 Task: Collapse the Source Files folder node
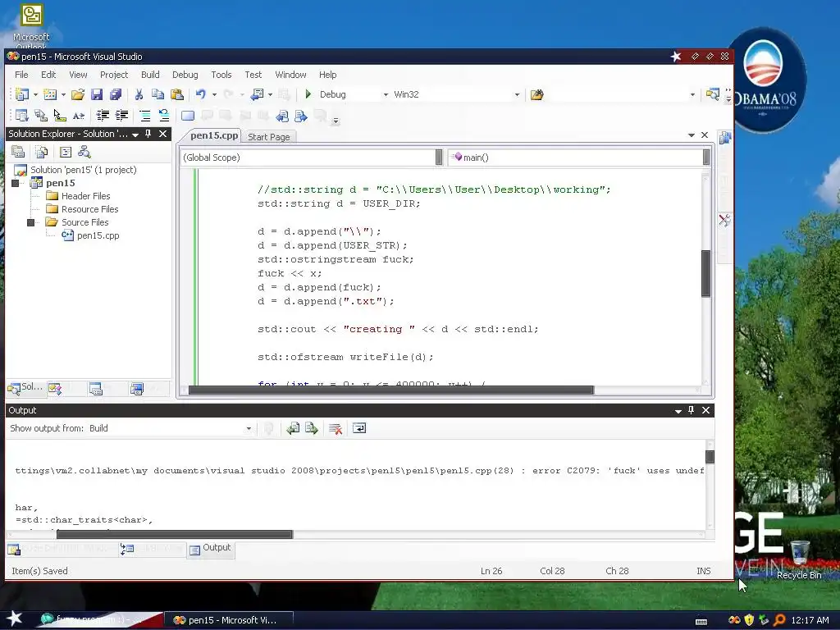tap(30, 222)
